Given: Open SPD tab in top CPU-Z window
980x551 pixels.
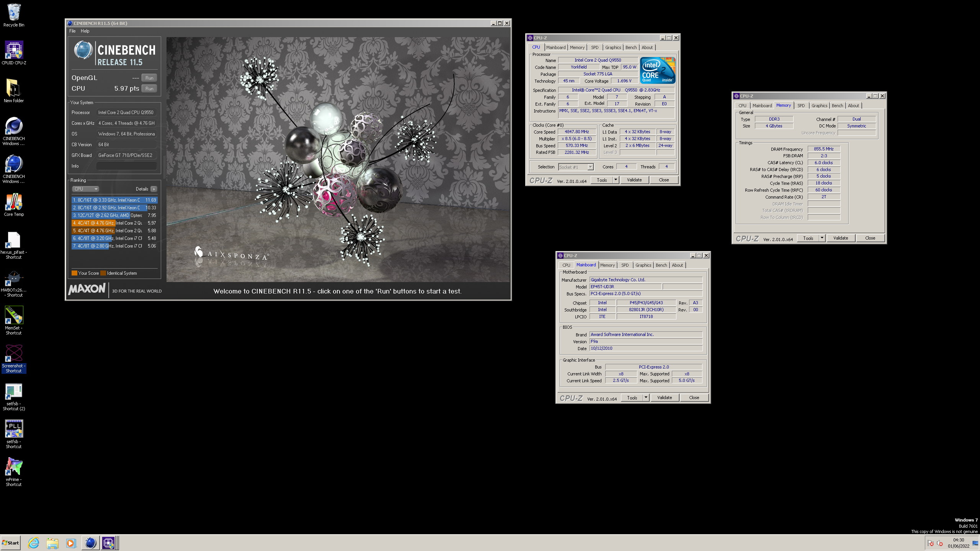Looking at the screenshot, I should coord(595,47).
